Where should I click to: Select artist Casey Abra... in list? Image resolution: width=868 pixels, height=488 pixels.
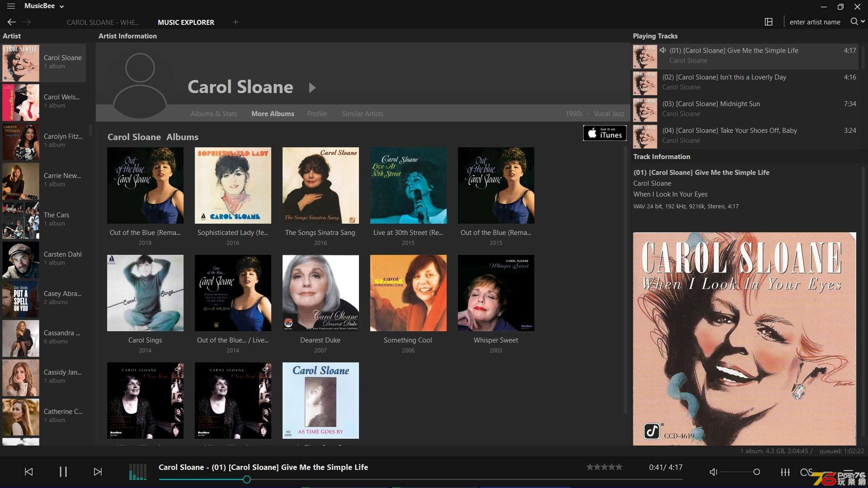(x=44, y=299)
